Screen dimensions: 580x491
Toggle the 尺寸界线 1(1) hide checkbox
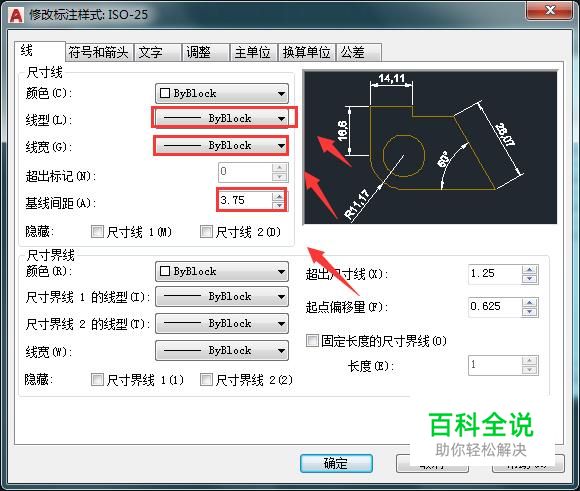pos(97,379)
